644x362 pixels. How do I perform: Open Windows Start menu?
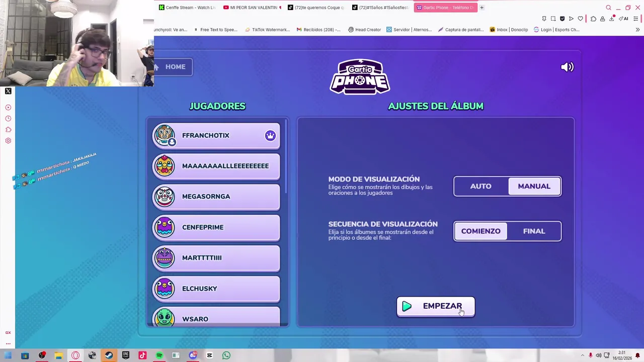8,356
